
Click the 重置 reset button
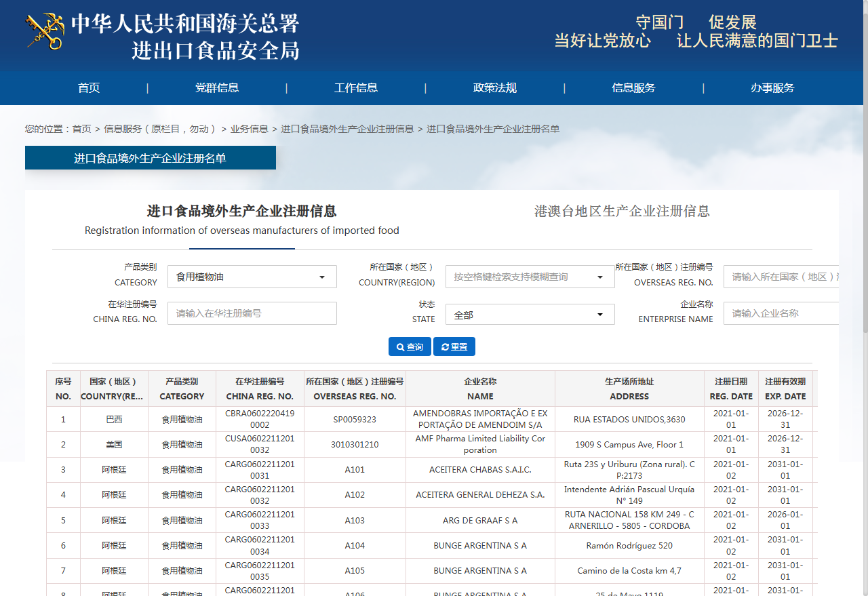coord(454,346)
